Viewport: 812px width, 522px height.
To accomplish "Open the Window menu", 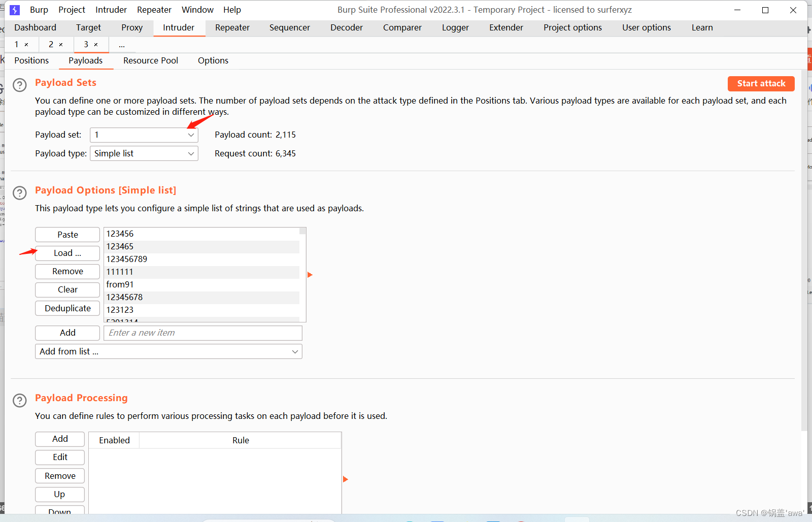I will click(x=197, y=10).
